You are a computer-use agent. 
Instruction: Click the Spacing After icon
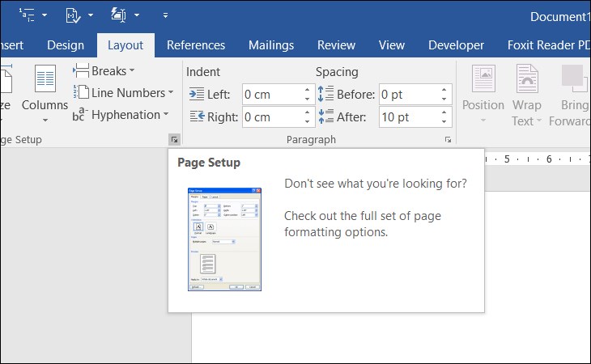(325, 116)
